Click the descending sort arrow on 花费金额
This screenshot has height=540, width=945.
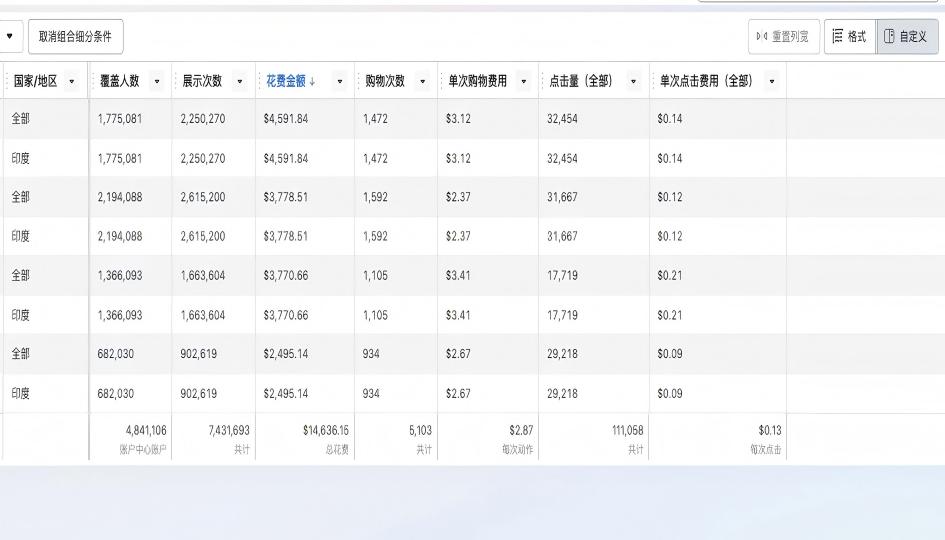pyautogui.click(x=312, y=81)
